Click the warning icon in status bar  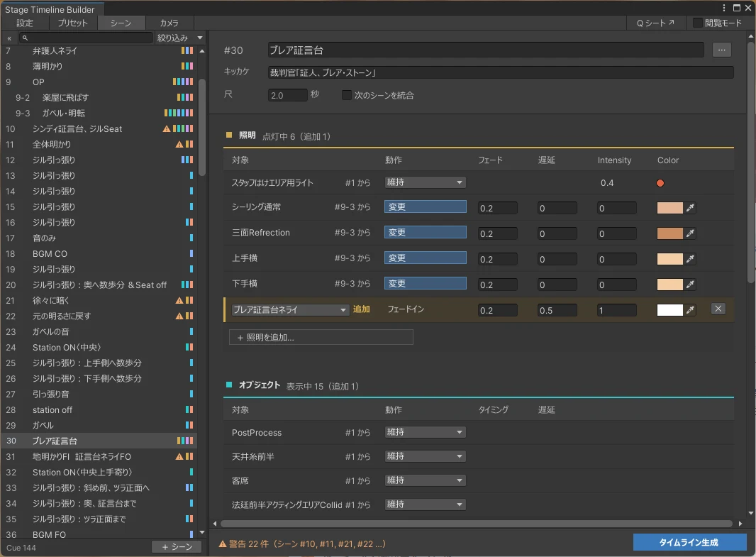(x=223, y=544)
